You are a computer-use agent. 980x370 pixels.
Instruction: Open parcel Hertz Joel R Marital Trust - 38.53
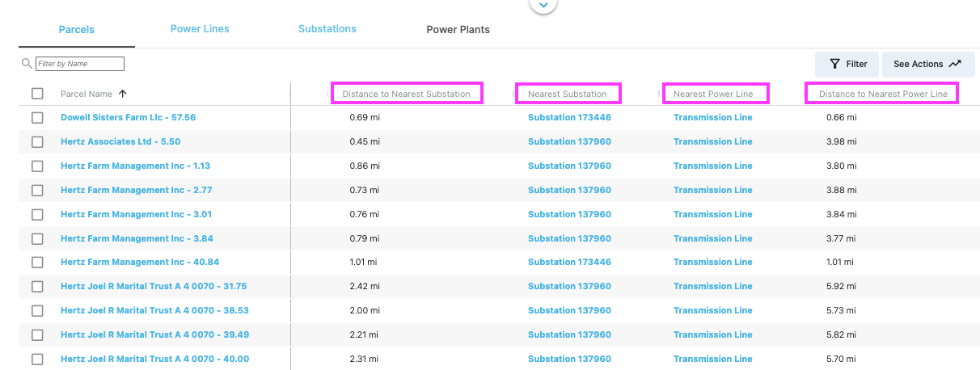(154, 311)
